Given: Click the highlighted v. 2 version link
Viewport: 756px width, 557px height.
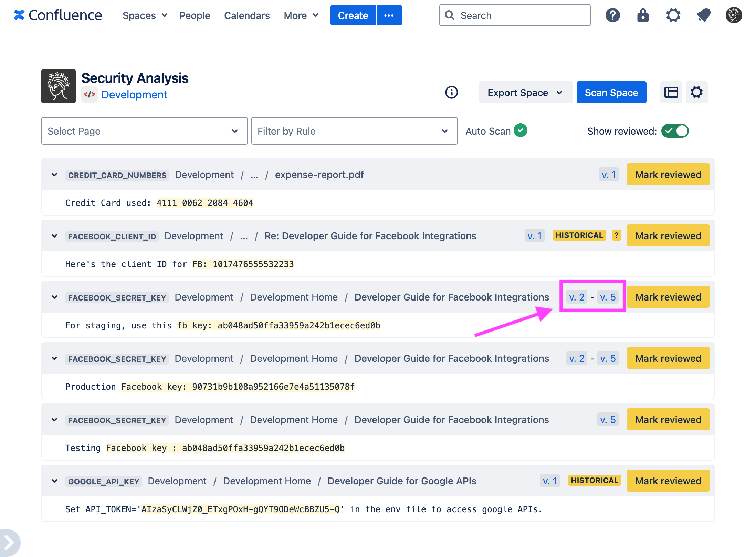Looking at the screenshot, I should (x=577, y=297).
